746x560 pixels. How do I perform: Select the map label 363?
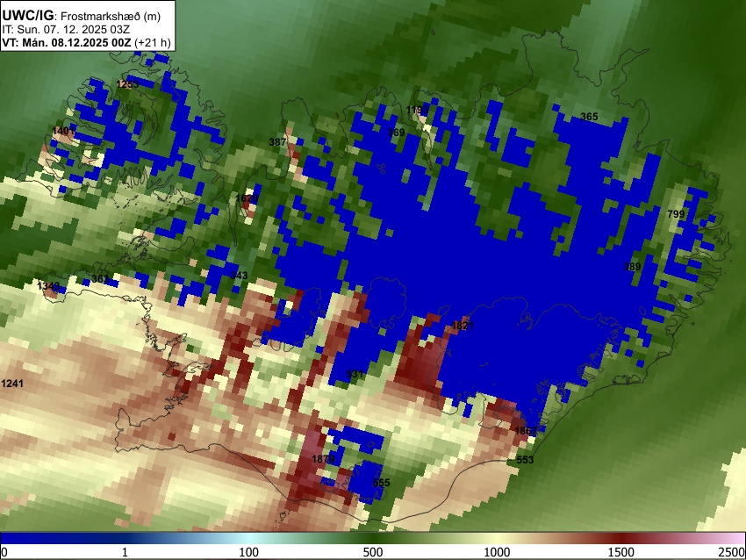pos(100,278)
